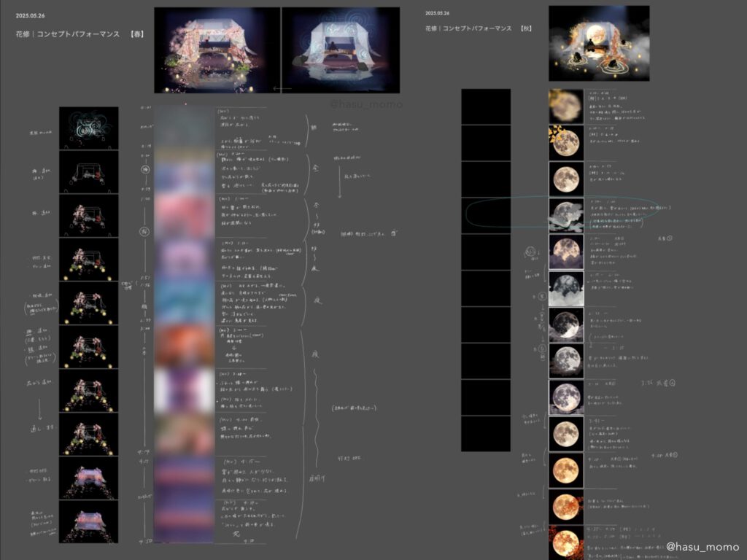Select the topmost black empty frame
Viewport: 747px width, 560px height.
(x=485, y=106)
